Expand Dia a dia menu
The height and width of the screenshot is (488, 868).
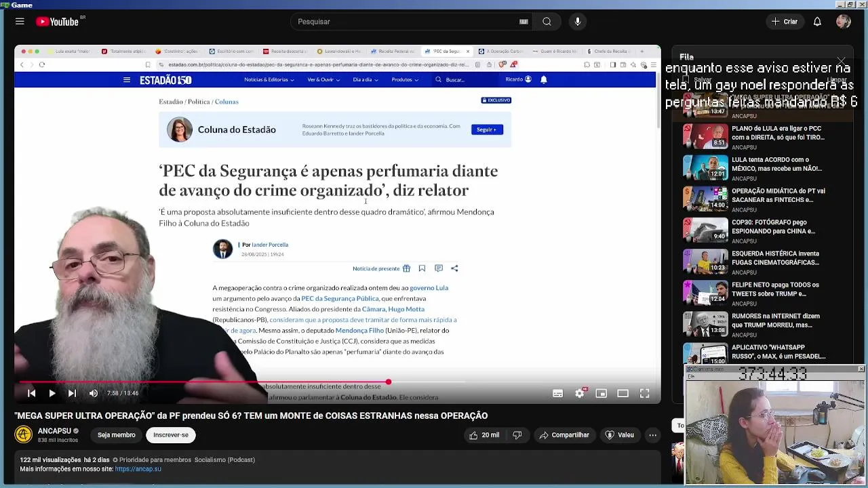click(x=365, y=80)
